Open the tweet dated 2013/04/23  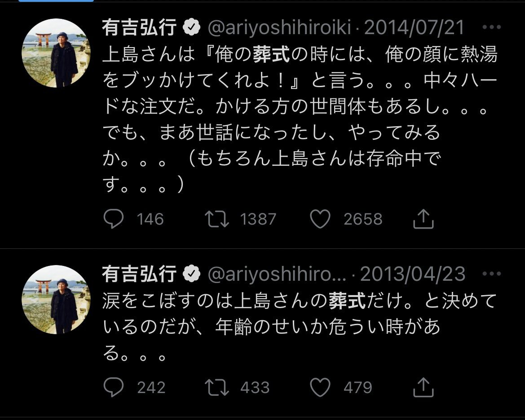413,274
